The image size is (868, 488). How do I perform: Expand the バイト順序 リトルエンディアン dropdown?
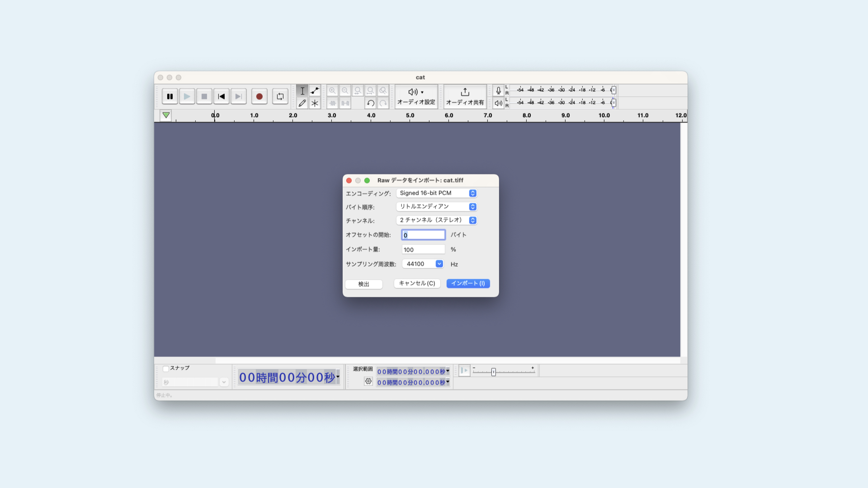(436, 206)
